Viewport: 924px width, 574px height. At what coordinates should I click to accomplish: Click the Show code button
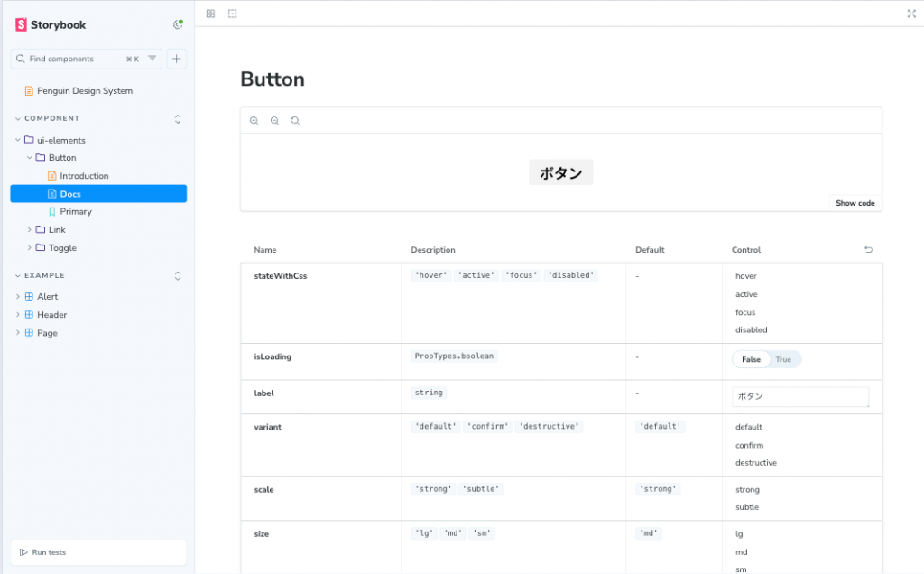855,203
